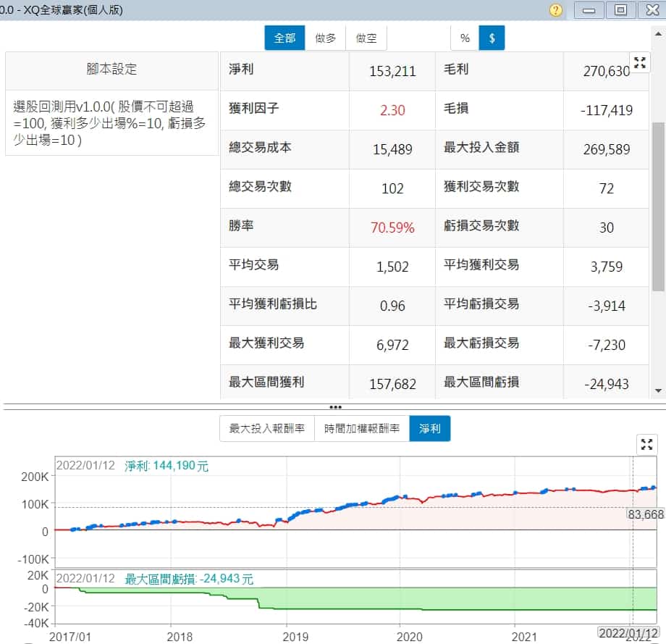Toggle display to dollar ($) mode
Viewport: 666px width, 644px height.
coord(492,38)
